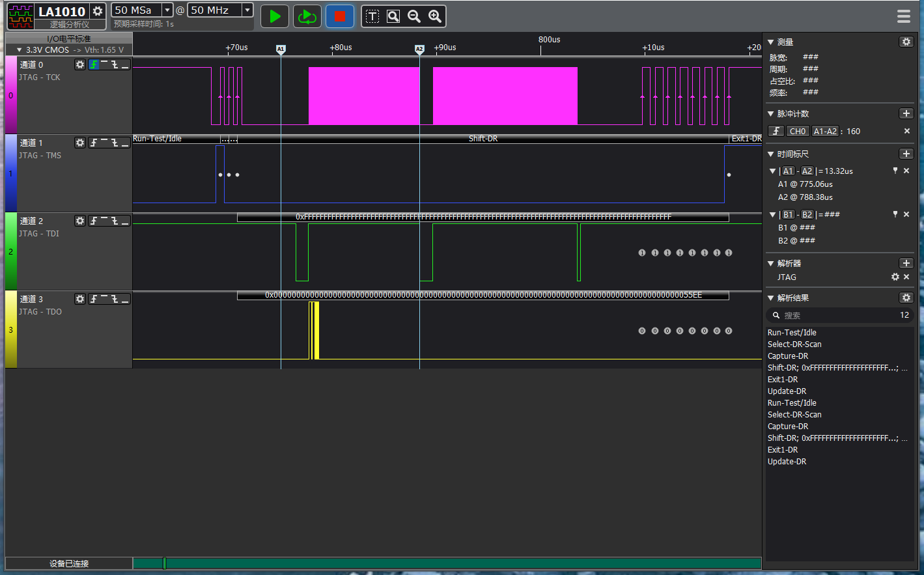
Task: Open LA1010 device settings gear
Action: pyautogui.click(x=98, y=11)
